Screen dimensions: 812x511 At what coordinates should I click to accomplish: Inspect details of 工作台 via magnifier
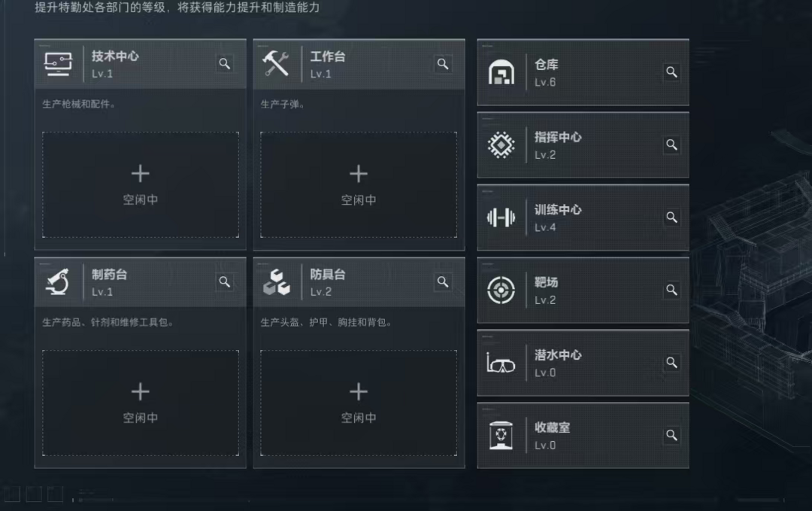(443, 64)
